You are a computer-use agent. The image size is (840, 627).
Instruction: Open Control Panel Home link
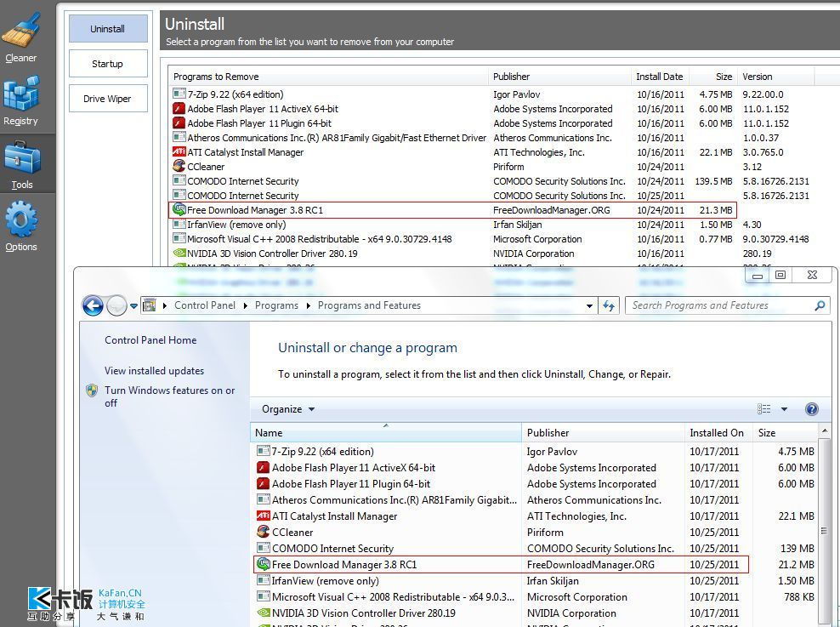(150, 340)
